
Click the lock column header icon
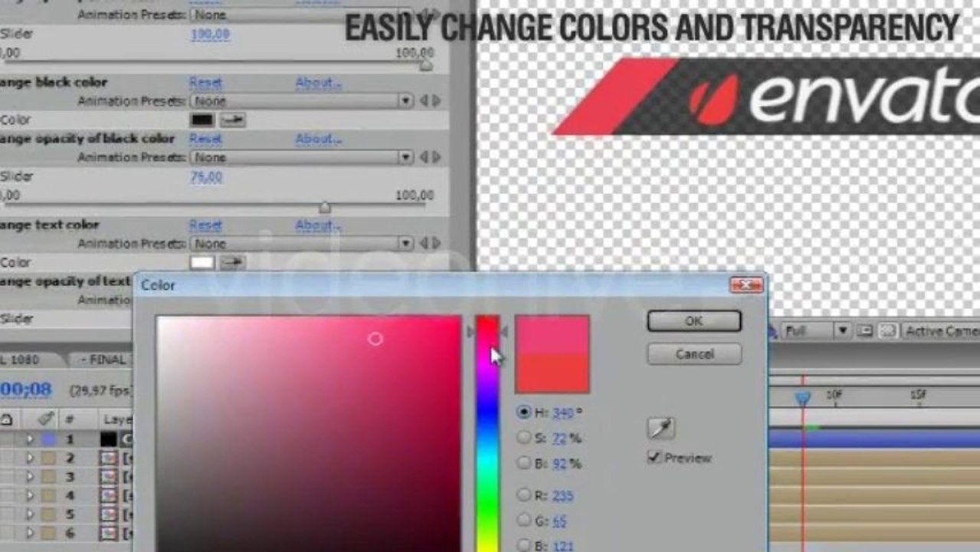(x=7, y=419)
